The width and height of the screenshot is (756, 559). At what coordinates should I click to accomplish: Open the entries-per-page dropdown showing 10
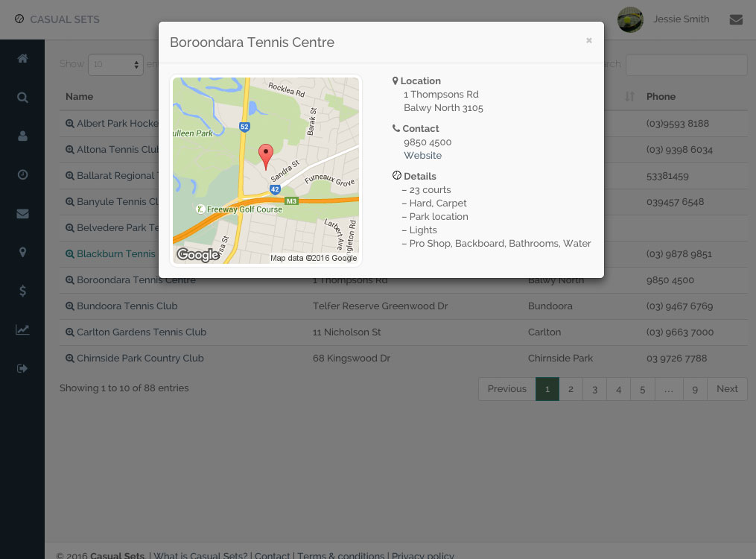coord(115,65)
